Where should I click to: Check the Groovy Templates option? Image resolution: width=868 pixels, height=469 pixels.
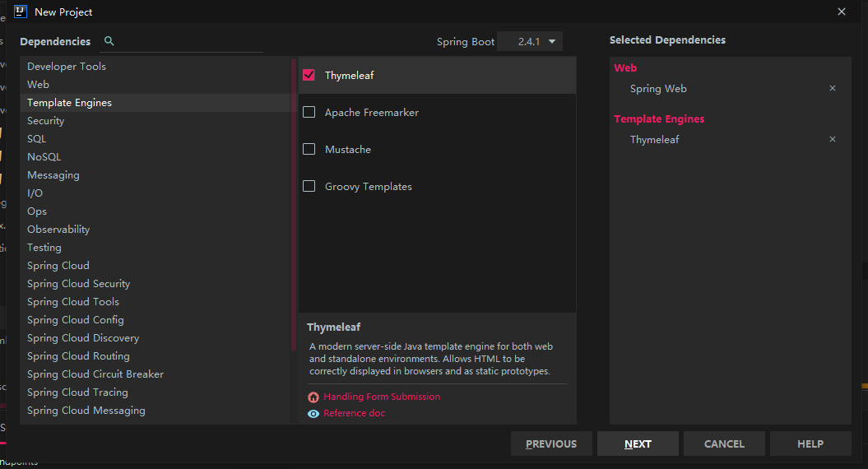pyautogui.click(x=309, y=186)
